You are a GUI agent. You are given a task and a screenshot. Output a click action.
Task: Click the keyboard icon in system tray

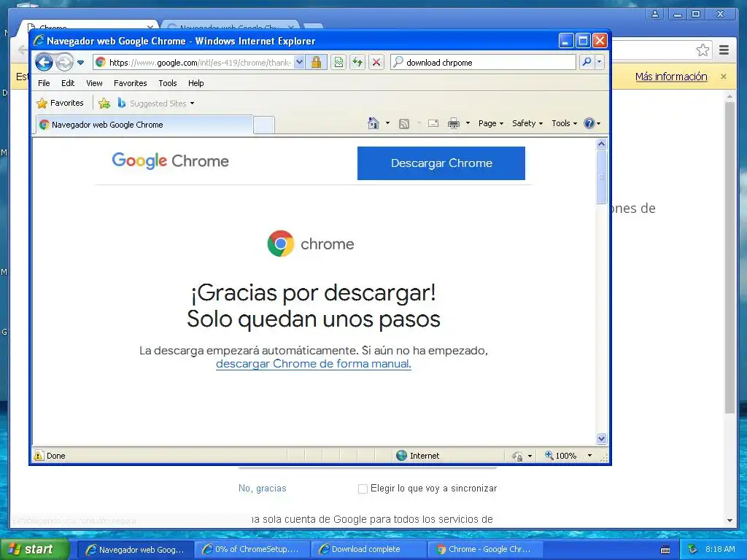pos(665,550)
